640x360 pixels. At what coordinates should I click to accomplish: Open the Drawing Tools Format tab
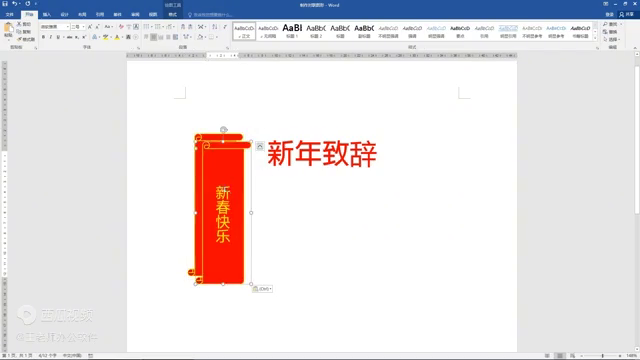(173, 15)
